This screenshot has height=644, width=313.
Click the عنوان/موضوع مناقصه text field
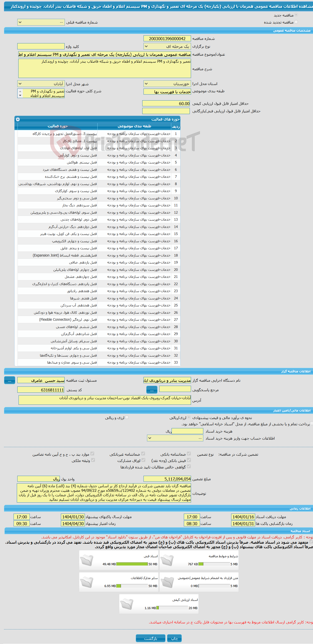104,54
